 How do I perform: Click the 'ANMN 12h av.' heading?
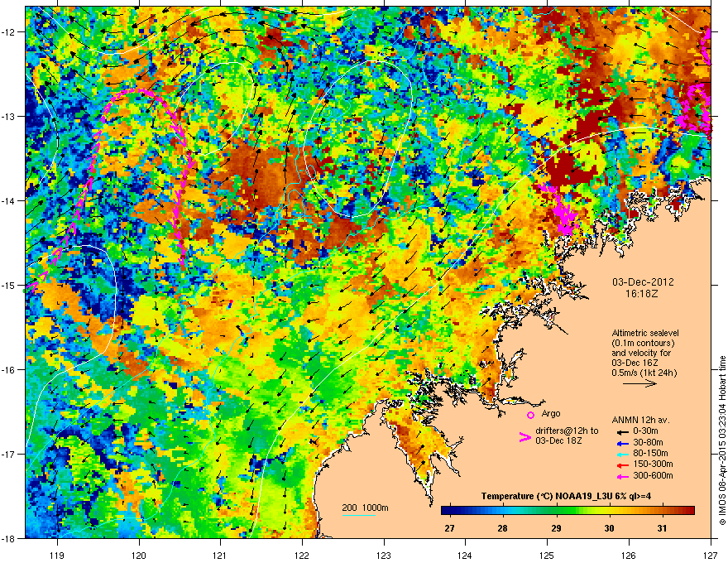[x=640, y=421]
